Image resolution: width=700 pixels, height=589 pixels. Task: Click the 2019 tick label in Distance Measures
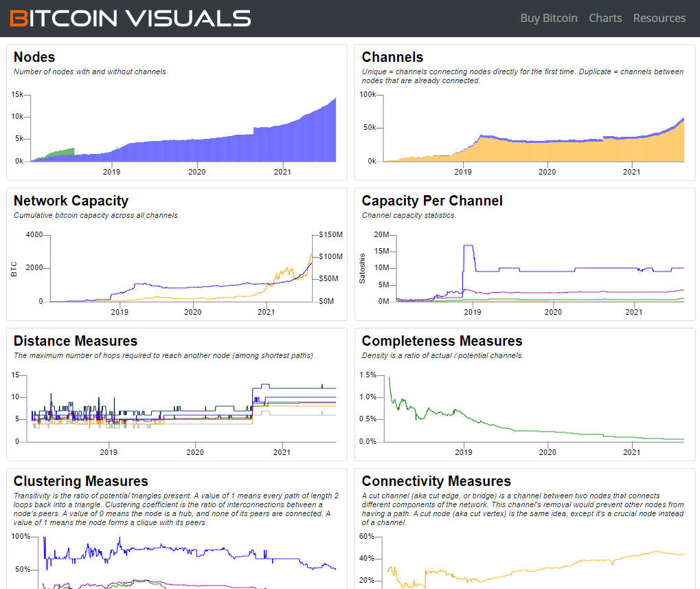point(109,453)
